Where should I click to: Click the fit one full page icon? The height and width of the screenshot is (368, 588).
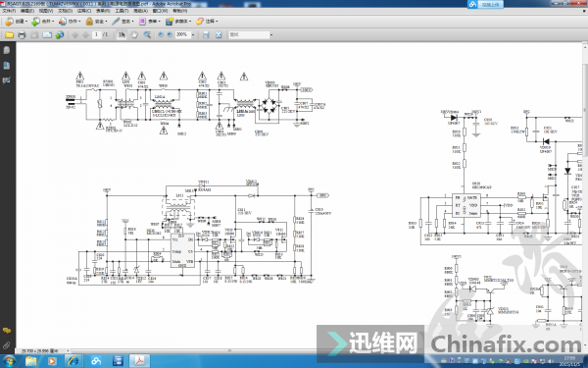[x=219, y=35]
